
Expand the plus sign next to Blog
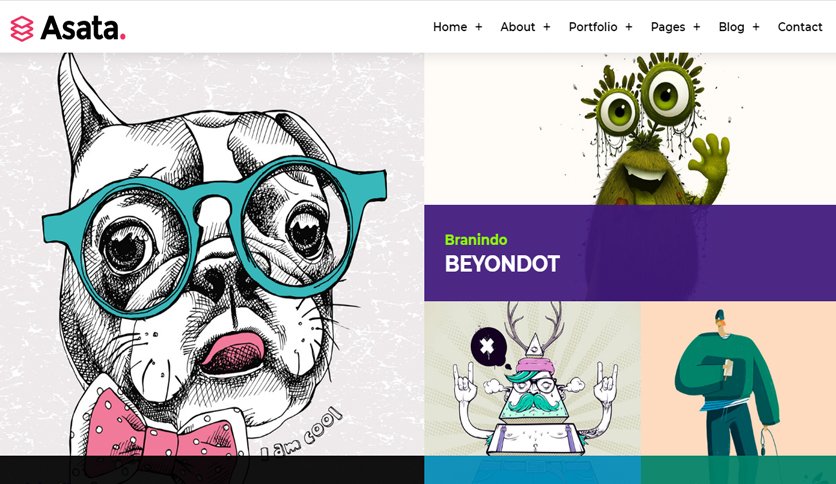[x=755, y=27]
